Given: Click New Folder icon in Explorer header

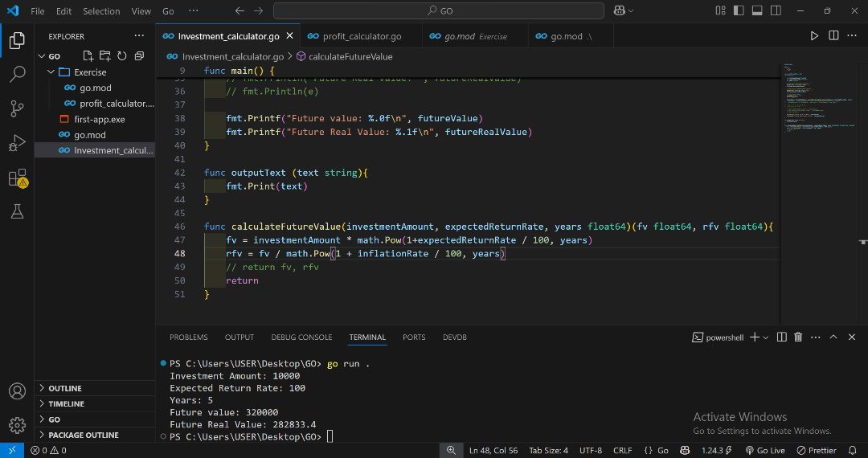Looking at the screenshot, I should coord(104,56).
